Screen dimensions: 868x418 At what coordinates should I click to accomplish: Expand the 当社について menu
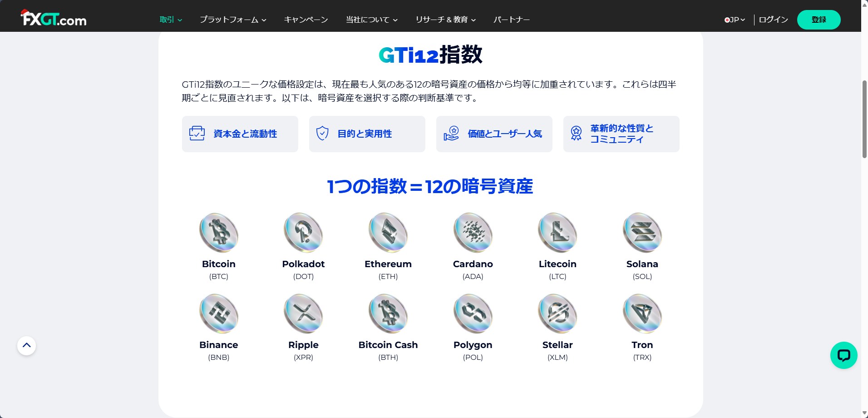372,20
